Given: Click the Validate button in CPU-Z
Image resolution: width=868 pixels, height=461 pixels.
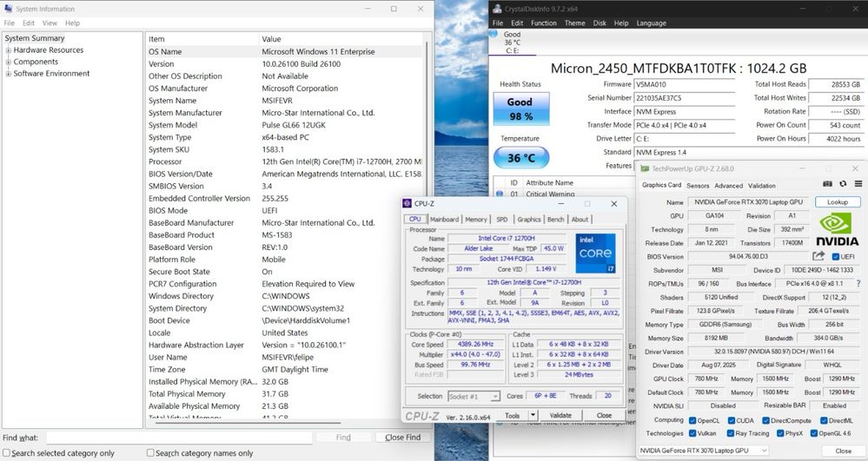Looking at the screenshot, I should [x=560, y=415].
